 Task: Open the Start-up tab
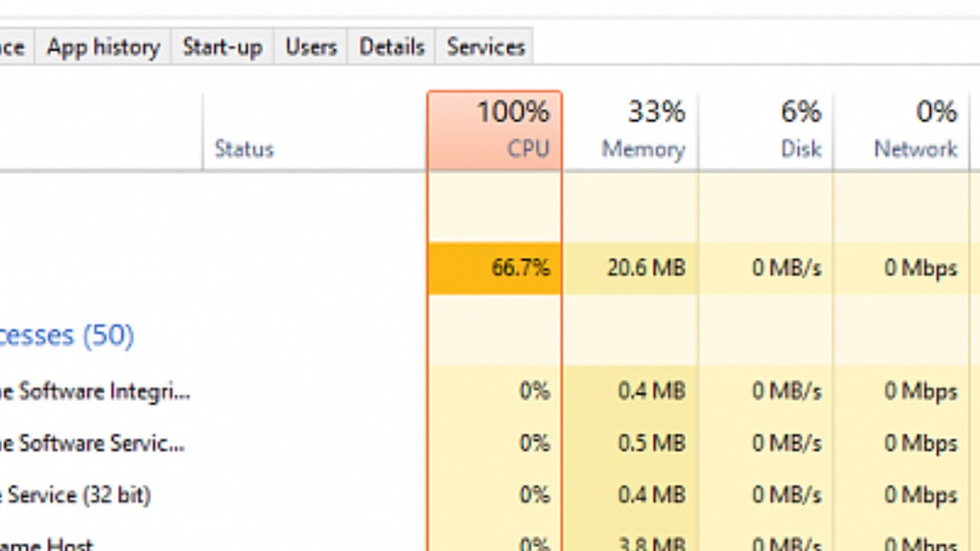pos(222,47)
